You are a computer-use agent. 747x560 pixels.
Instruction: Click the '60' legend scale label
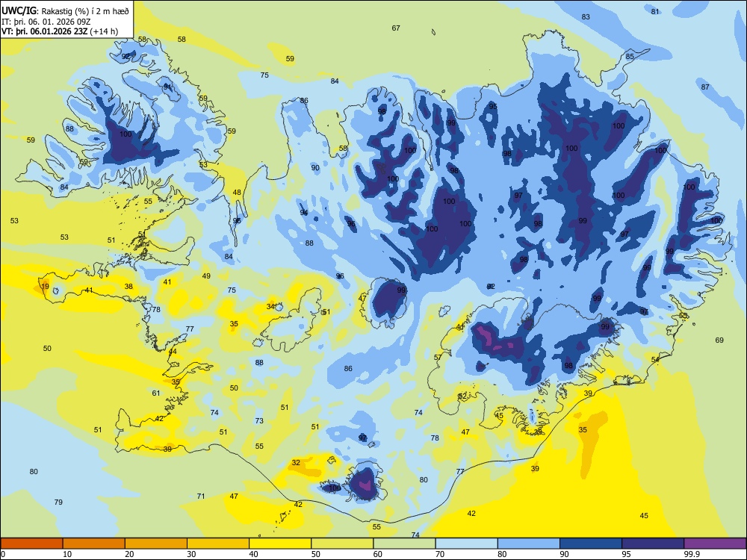point(378,554)
